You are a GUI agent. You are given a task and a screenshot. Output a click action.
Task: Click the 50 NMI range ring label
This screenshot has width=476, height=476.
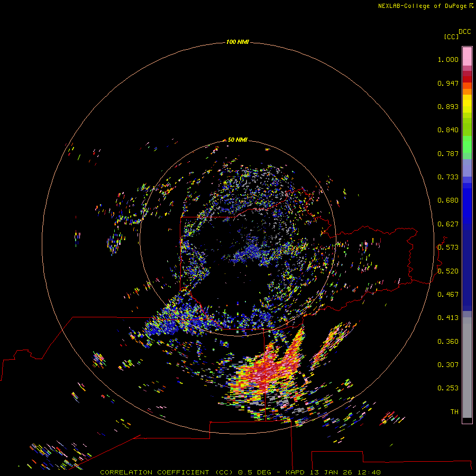237,140
